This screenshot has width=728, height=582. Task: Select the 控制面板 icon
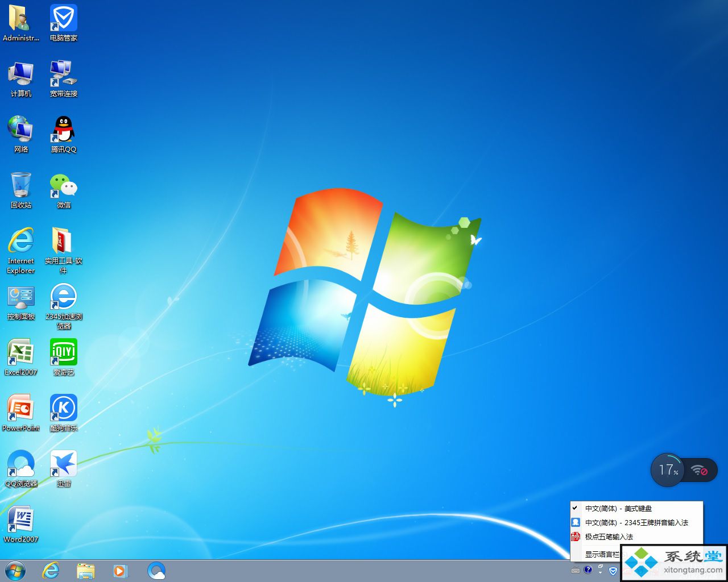coord(21,303)
